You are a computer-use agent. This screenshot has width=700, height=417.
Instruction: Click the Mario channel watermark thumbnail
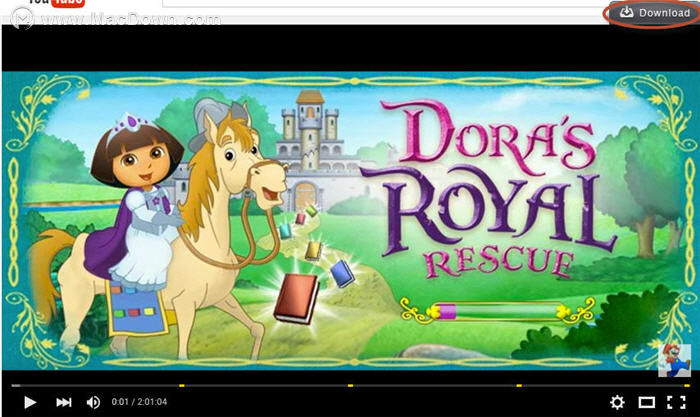675,360
